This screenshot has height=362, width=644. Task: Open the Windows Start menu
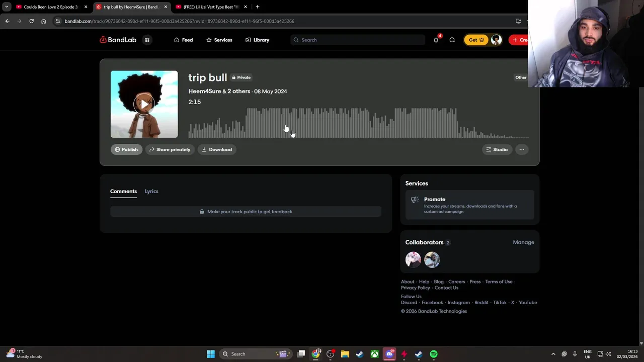pos(210,354)
